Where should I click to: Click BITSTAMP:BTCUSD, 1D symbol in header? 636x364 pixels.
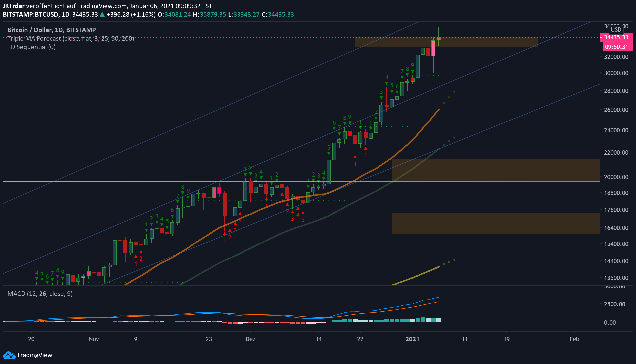(x=36, y=14)
